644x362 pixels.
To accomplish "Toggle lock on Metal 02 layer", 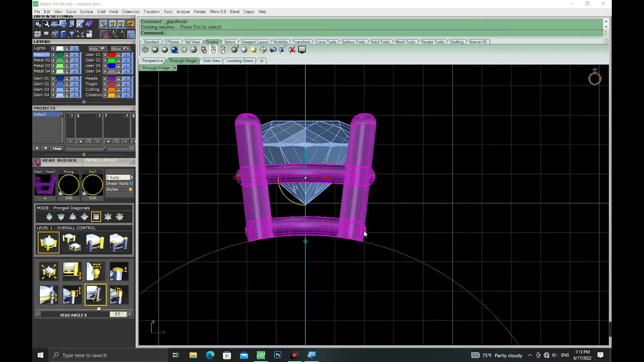I will (67, 60).
